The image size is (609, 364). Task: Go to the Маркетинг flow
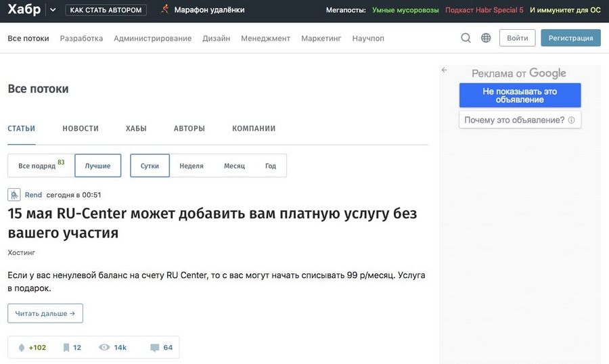(x=321, y=39)
